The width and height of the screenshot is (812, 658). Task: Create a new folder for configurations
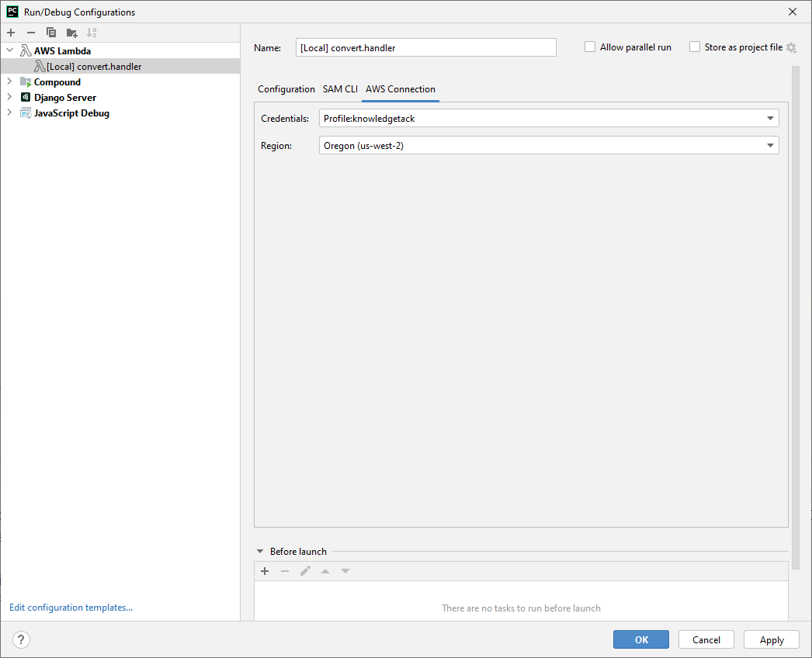click(x=71, y=33)
